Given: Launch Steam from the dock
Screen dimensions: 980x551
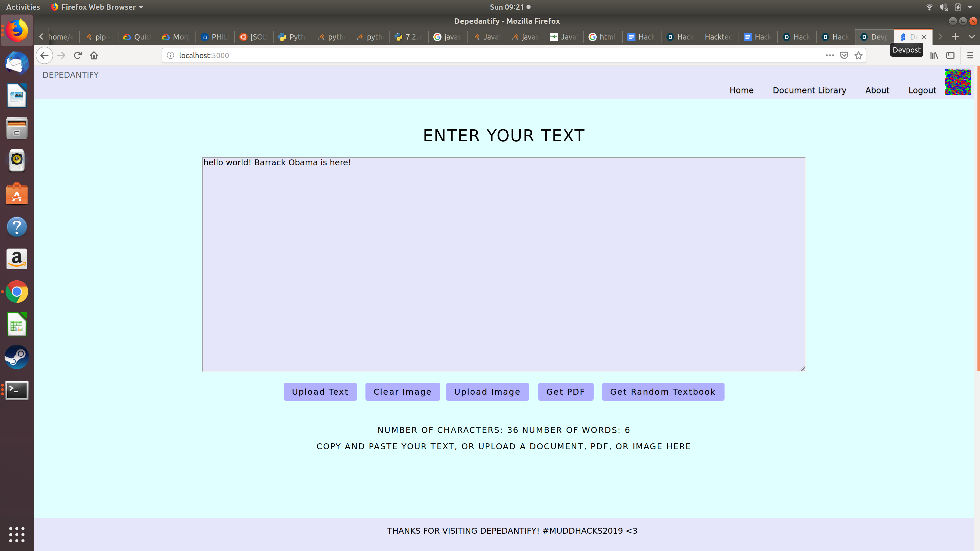Looking at the screenshot, I should coord(17,357).
